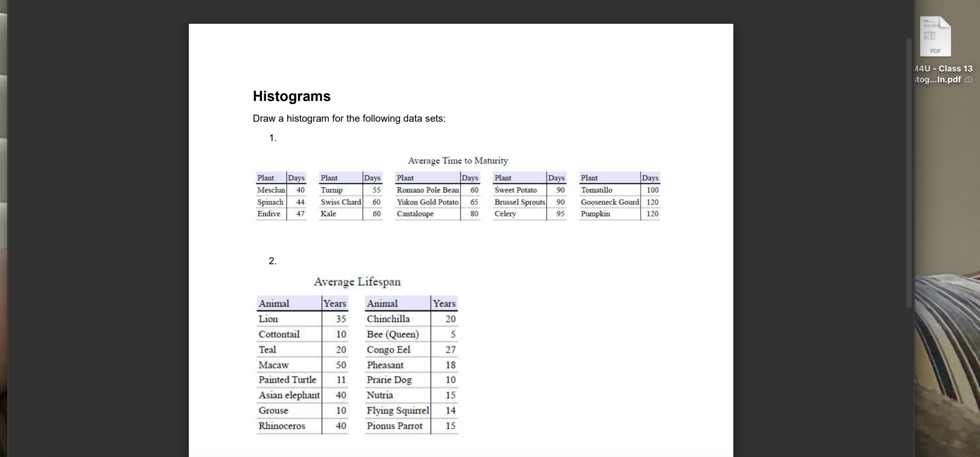Click the vertical scrollbar of the PDF viewer
Image resolution: width=980 pixels, height=457 pixels.
point(909,173)
